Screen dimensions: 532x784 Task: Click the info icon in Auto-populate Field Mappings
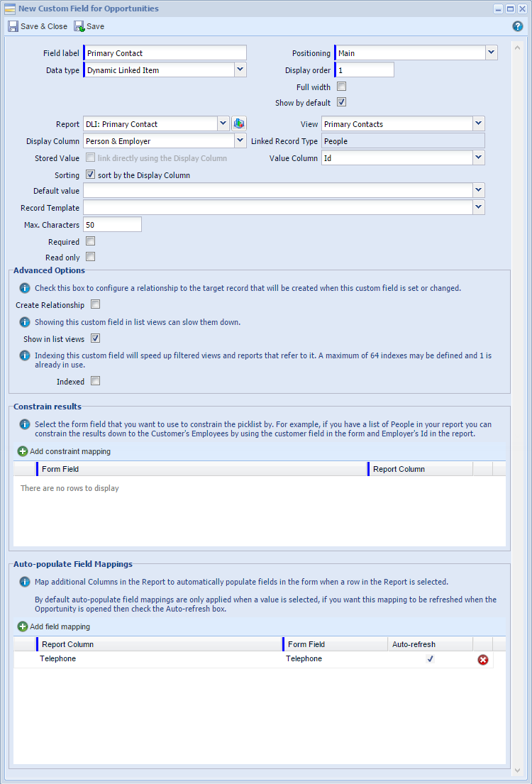click(25, 582)
